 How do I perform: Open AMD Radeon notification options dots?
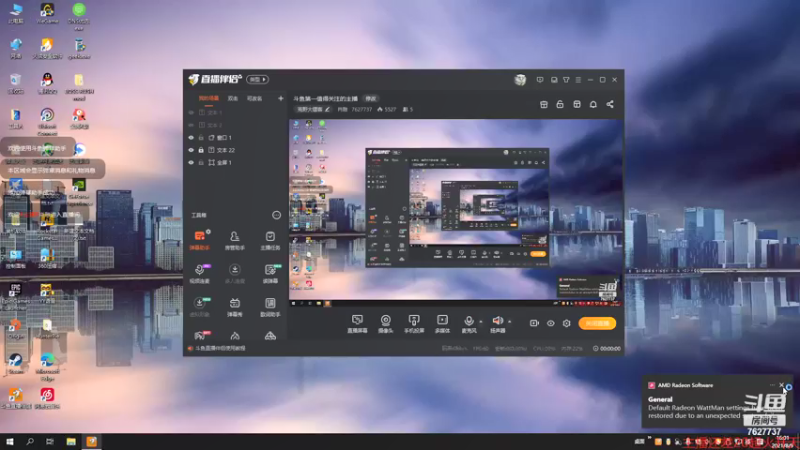[771, 385]
